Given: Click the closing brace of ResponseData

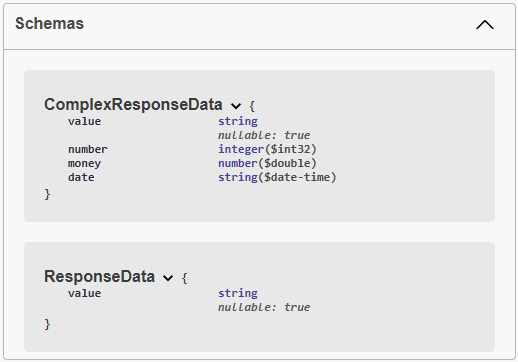Looking at the screenshot, I should coord(47,324).
